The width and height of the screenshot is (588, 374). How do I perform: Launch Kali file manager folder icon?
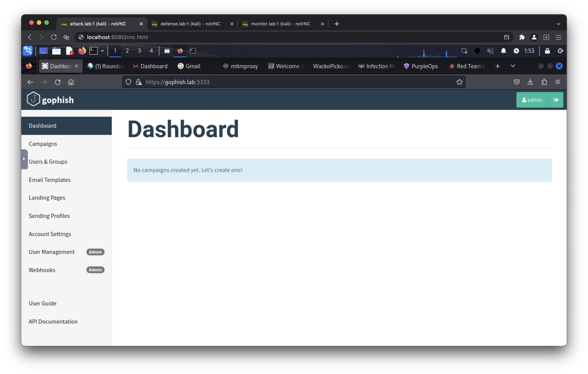(56, 51)
